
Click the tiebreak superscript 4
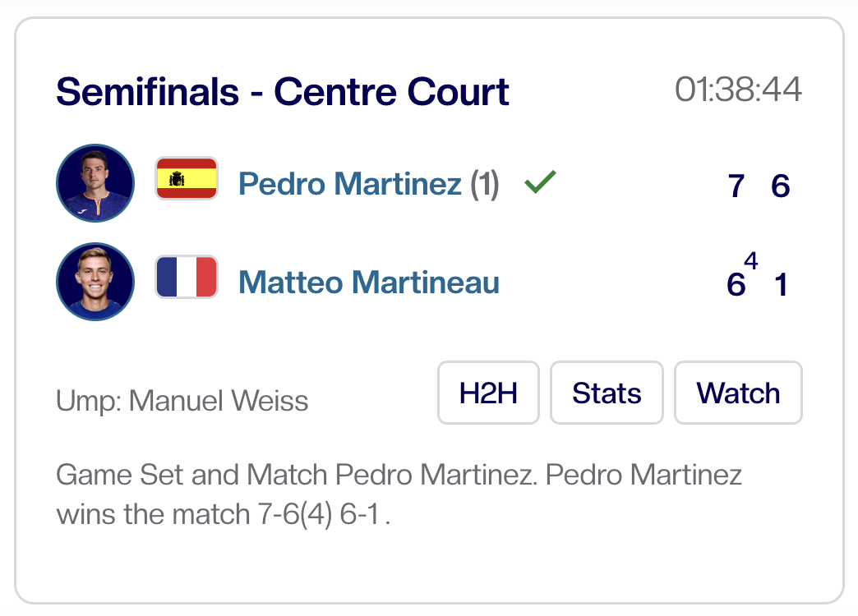pos(750,261)
